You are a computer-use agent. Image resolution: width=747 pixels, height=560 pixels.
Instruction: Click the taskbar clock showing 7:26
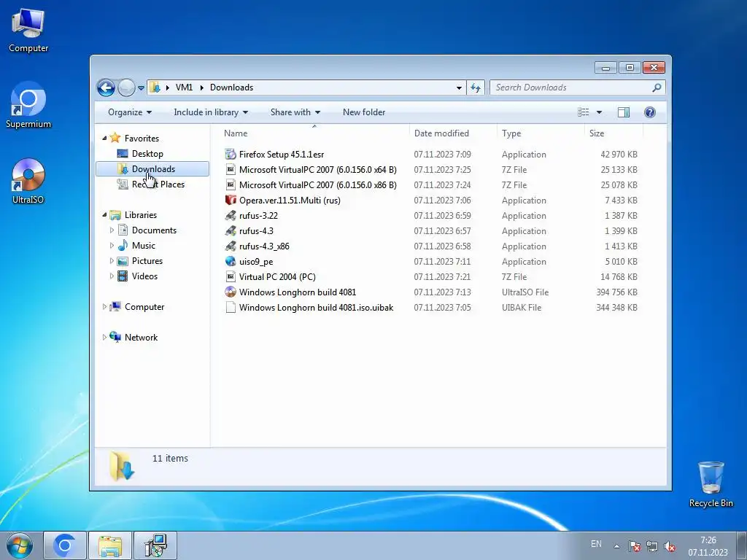coord(708,546)
